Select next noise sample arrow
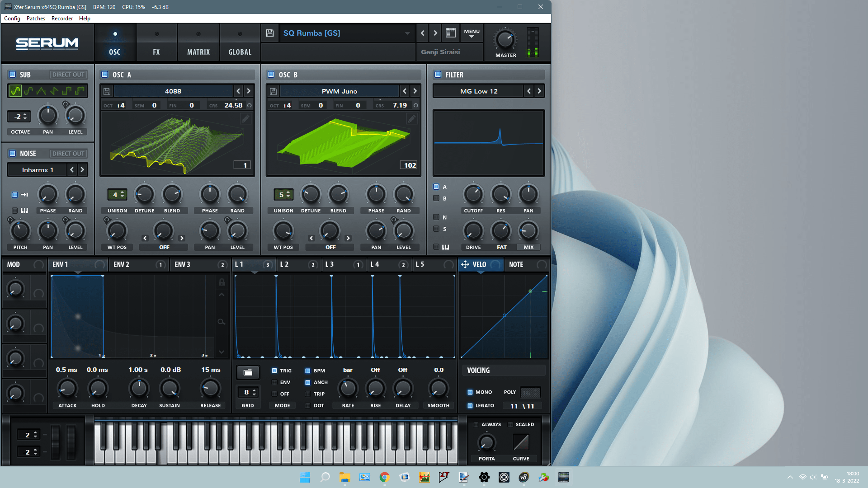This screenshot has height=488, width=868. (x=82, y=170)
